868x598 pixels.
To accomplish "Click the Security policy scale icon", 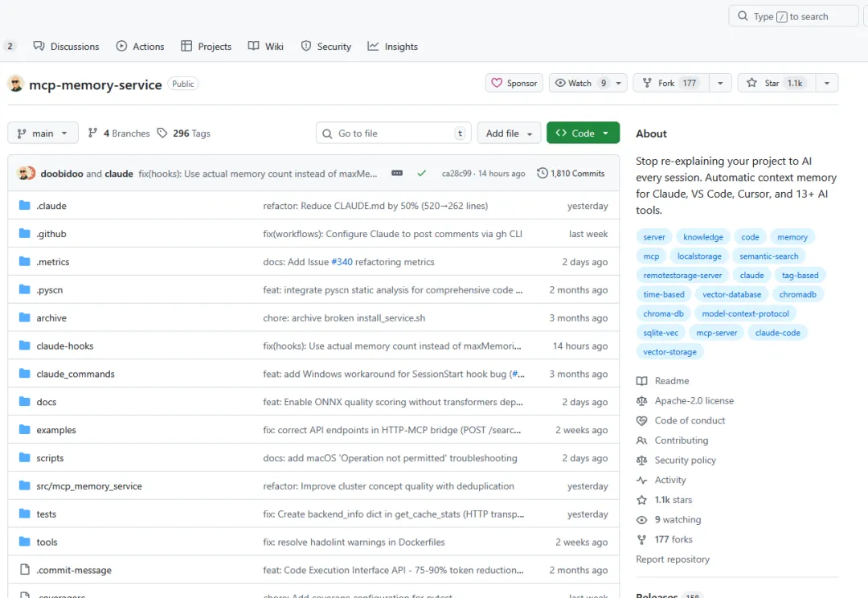I will tap(641, 460).
